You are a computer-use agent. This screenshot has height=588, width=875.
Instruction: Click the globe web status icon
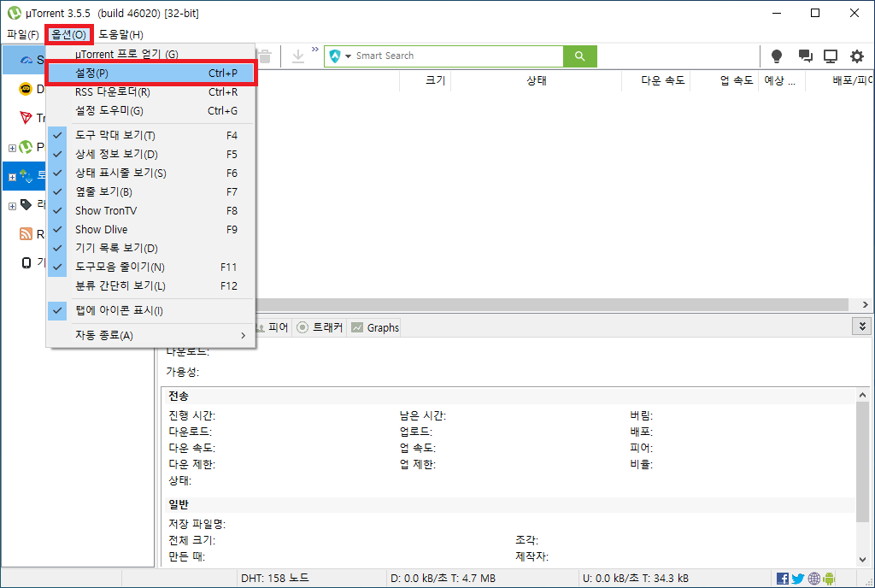813,579
